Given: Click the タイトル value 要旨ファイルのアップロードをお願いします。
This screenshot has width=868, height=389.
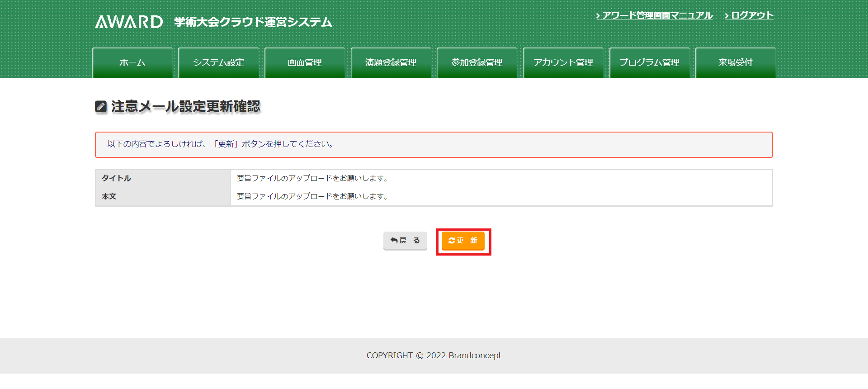Looking at the screenshot, I should point(312,179).
